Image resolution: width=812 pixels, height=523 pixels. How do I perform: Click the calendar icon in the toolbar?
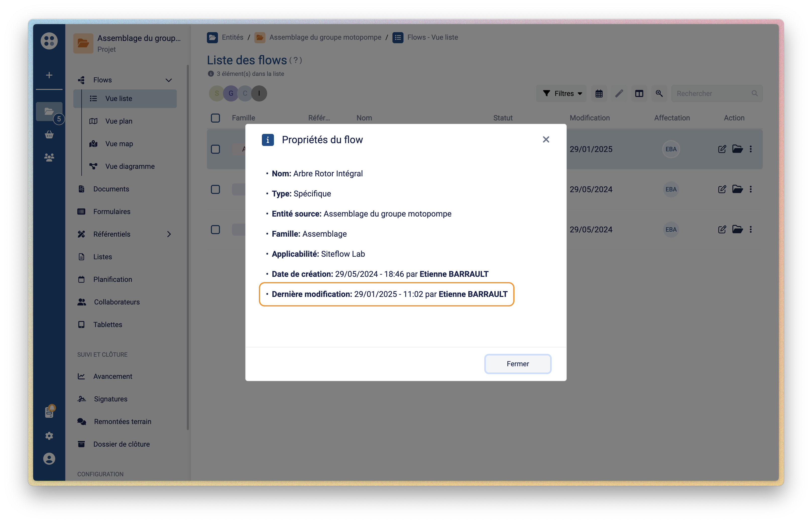coord(599,93)
